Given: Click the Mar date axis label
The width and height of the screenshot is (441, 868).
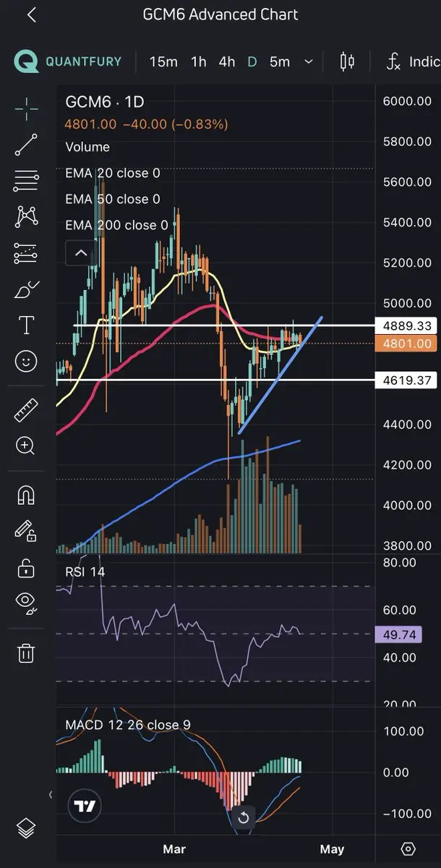Looking at the screenshot, I should 174,848.
